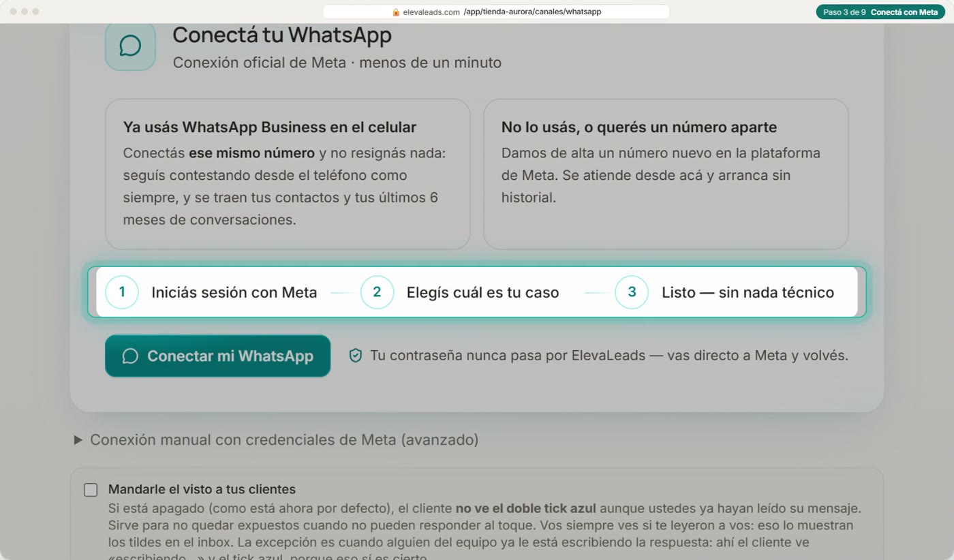Enable the Mandarle el visto a tus clientes checkbox
Image resolution: width=954 pixels, height=560 pixels.
pyautogui.click(x=91, y=490)
